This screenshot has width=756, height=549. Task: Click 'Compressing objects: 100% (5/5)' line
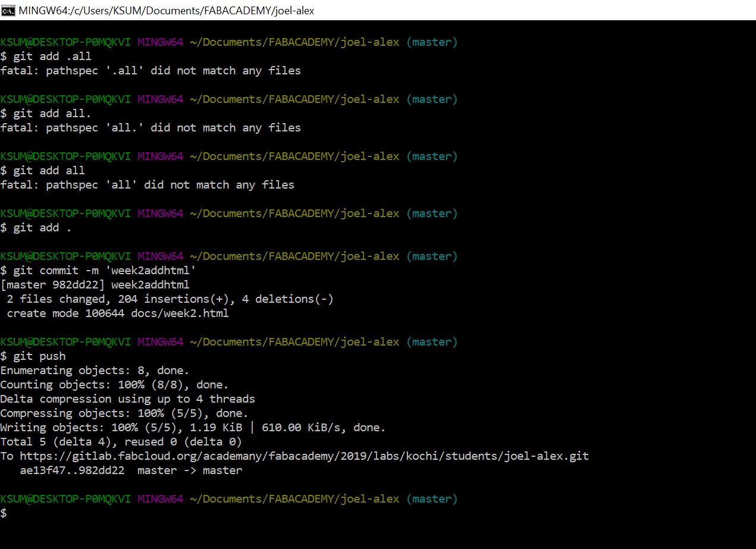click(124, 413)
